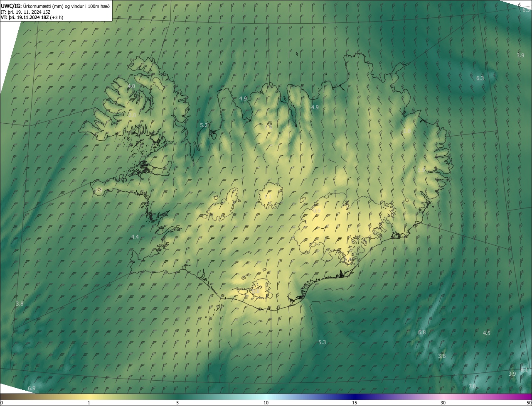Image resolution: width=532 pixels, height=406 pixels.
Task: Click the 1 tick on color scale
Action: point(89,403)
